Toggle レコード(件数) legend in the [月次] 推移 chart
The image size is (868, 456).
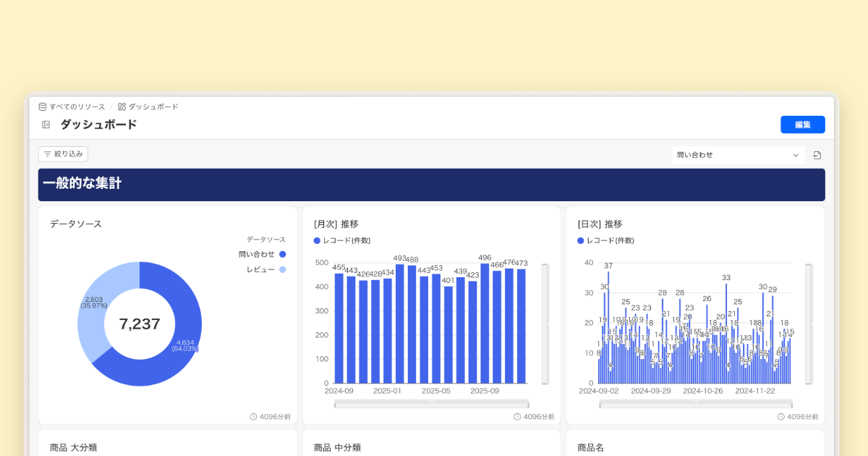[342, 240]
